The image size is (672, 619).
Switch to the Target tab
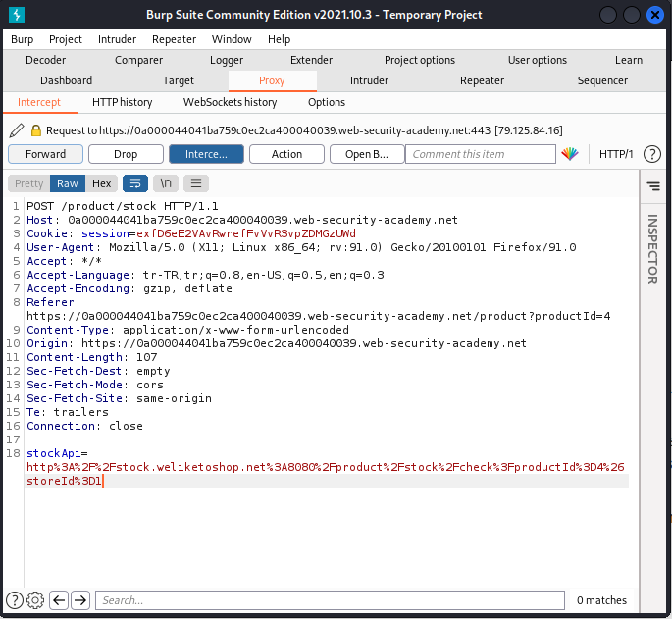coord(179,80)
